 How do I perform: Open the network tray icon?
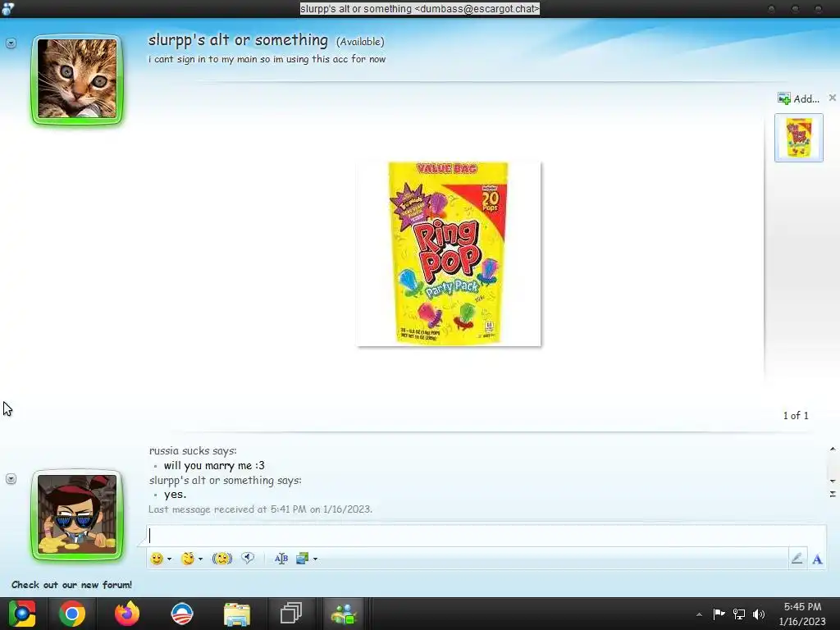click(x=739, y=614)
